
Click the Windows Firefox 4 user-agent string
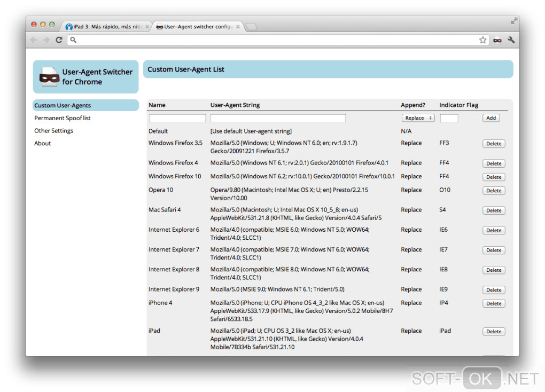tap(299, 163)
